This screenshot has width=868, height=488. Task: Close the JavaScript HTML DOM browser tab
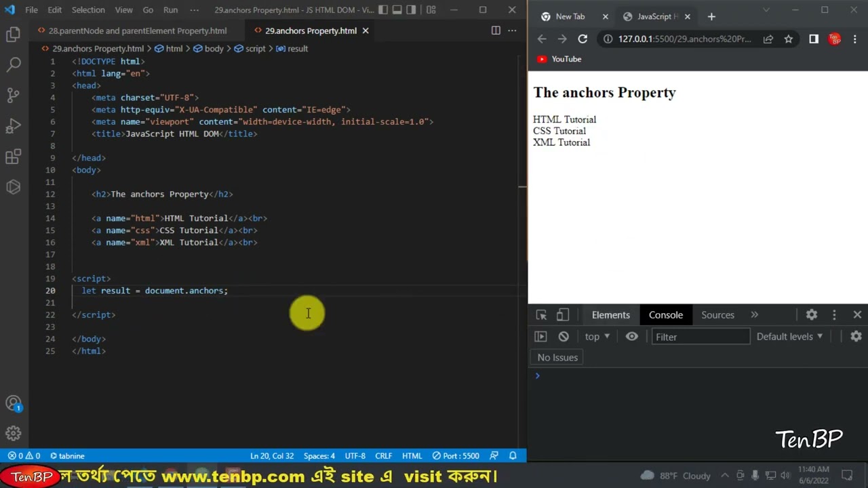688,16
